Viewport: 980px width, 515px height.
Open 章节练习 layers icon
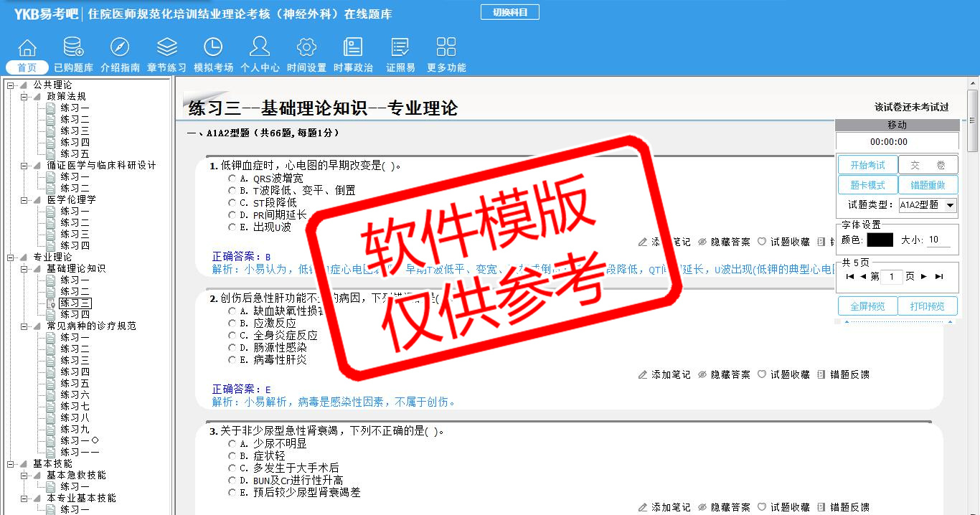[166, 47]
